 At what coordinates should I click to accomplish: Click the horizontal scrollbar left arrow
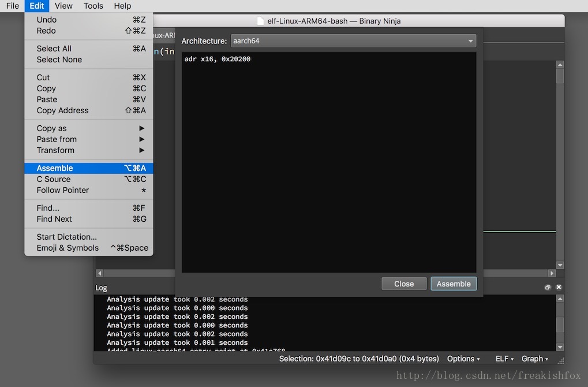[99, 273]
